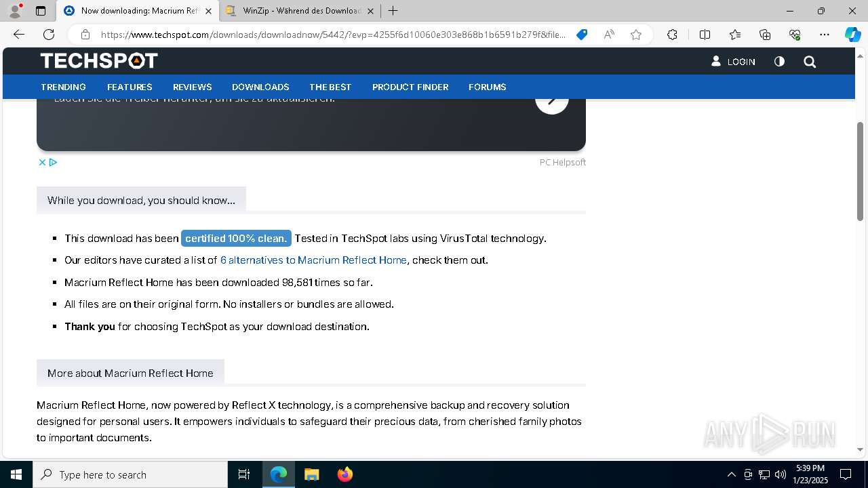Open 6 alternatives to Macrium Reflect Home

[313, 260]
